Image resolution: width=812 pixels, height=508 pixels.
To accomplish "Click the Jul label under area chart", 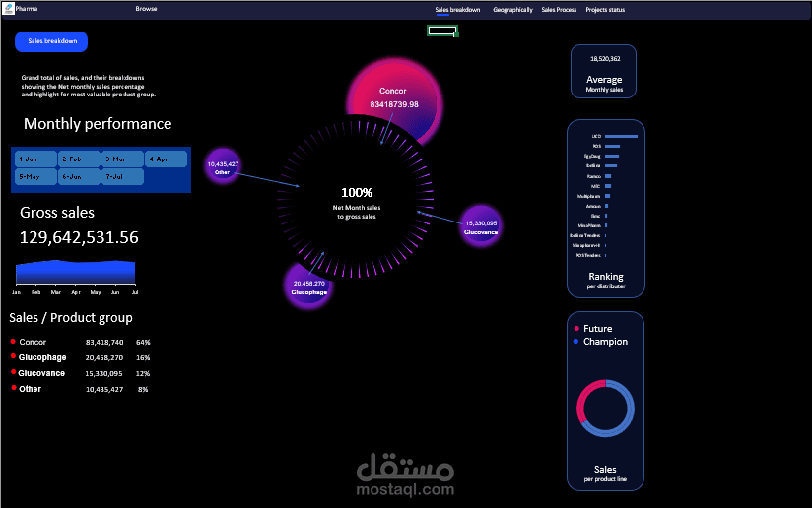I will (135, 292).
